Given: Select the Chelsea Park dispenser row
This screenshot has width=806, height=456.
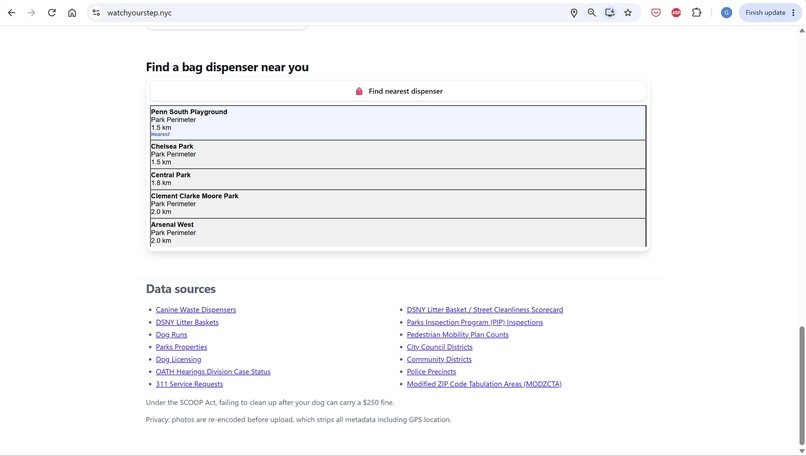Looking at the screenshot, I should [398, 154].
